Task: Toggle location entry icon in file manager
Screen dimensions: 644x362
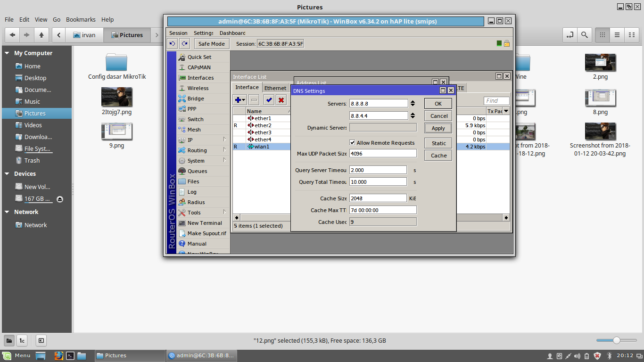Action: pos(570,35)
